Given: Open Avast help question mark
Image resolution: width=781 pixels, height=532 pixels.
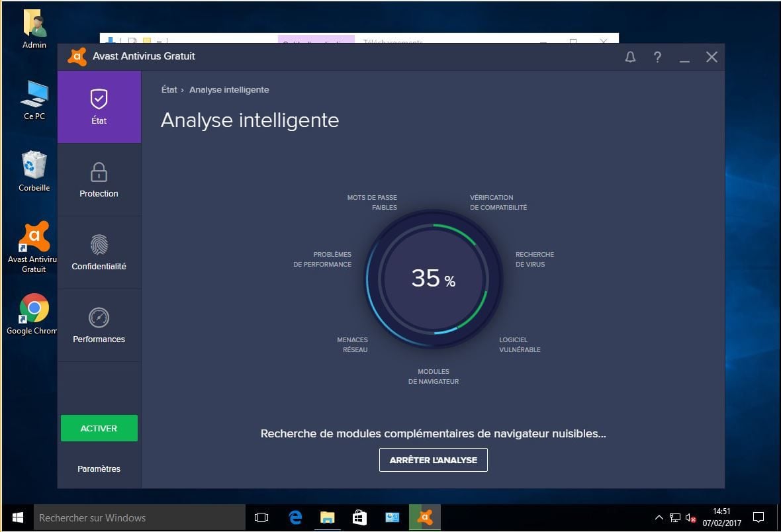Looking at the screenshot, I should [x=657, y=57].
